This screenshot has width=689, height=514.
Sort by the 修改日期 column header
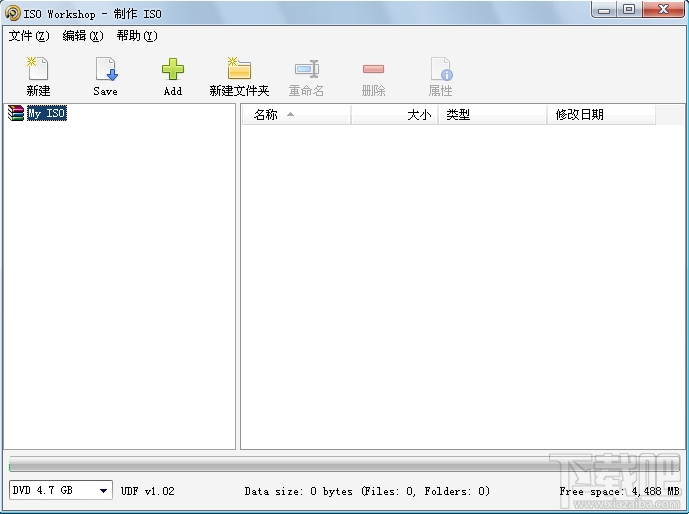(601, 115)
